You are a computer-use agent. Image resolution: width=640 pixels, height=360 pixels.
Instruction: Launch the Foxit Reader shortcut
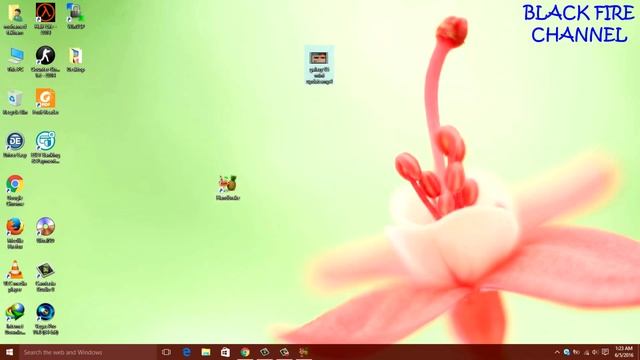pyautogui.click(x=45, y=102)
